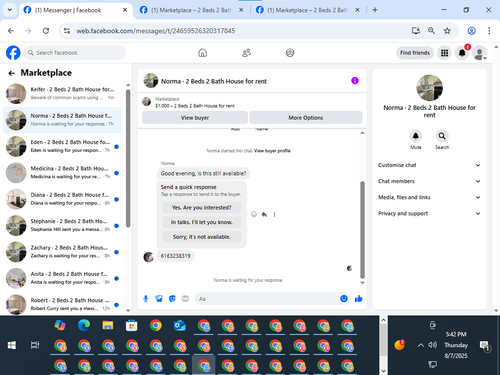This screenshot has height=375, width=500.
Task: Go to the Home feed icon
Action: pyautogui.click(x=202, y=53)
